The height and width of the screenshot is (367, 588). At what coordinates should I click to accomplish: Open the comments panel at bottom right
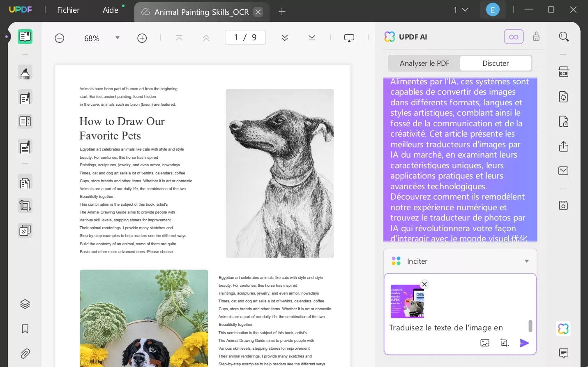564,353
